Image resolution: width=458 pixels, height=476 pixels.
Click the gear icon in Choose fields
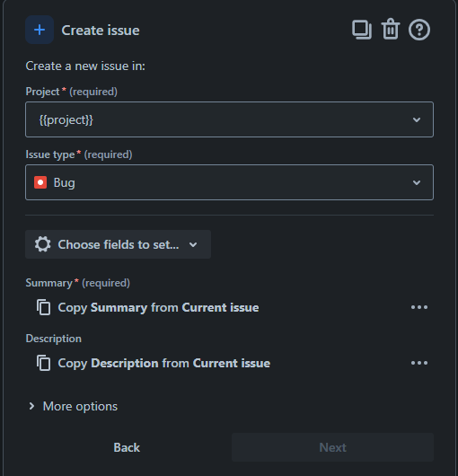point(42,244)
